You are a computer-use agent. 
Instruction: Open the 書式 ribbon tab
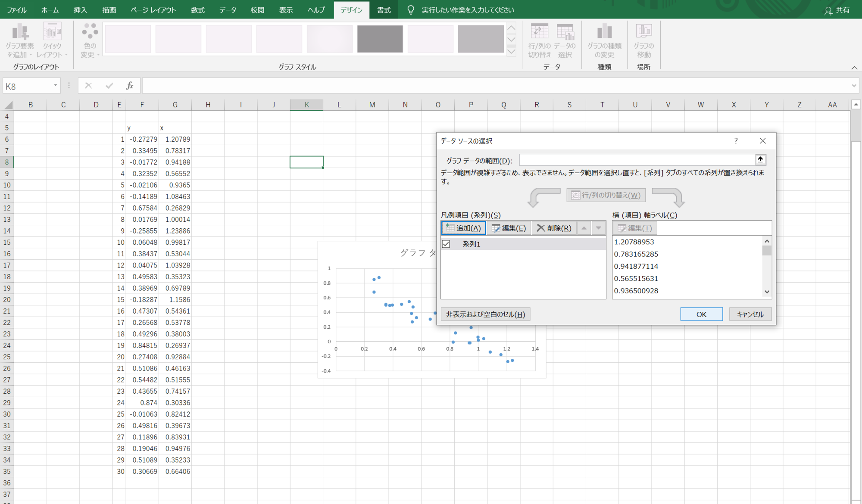pyautogui.click(x=384, y=10)
